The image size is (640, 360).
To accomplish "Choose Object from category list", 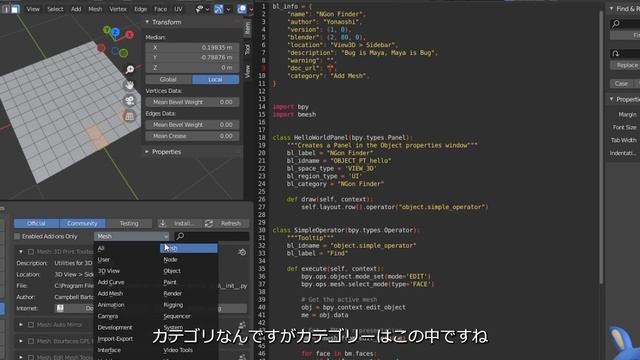I will click(172, 271).
